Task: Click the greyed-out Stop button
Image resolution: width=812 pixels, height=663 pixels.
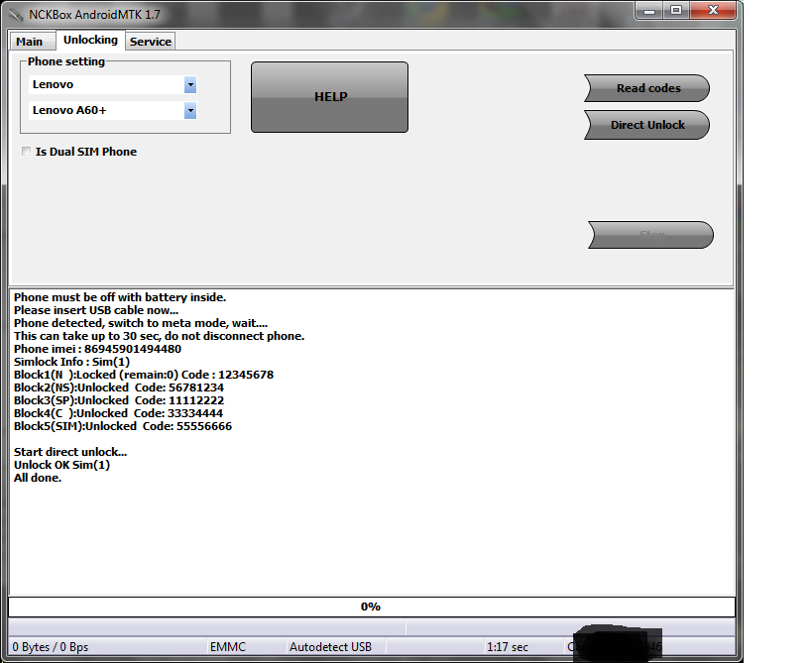Action: [x=650, y=235]
